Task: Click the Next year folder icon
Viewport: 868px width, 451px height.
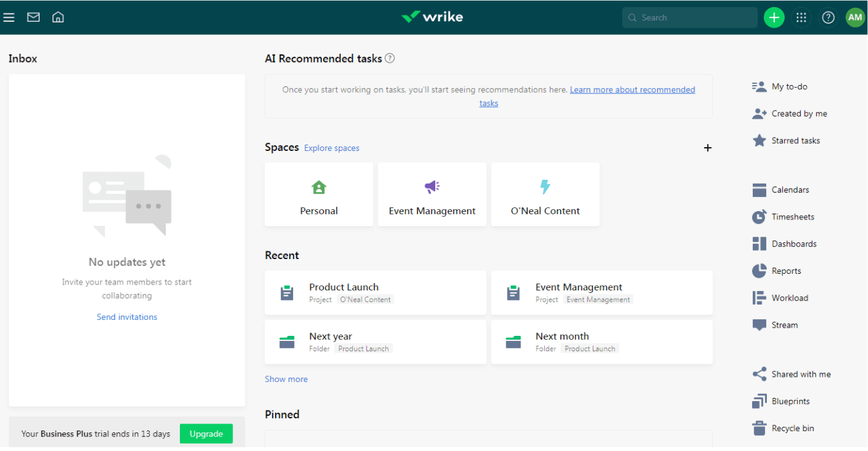Action: [287, 342]
